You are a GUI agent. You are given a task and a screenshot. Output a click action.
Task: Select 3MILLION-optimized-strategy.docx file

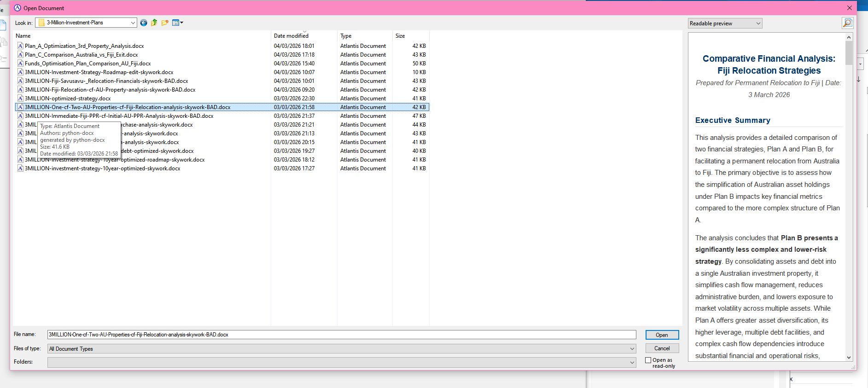[68, 98]
